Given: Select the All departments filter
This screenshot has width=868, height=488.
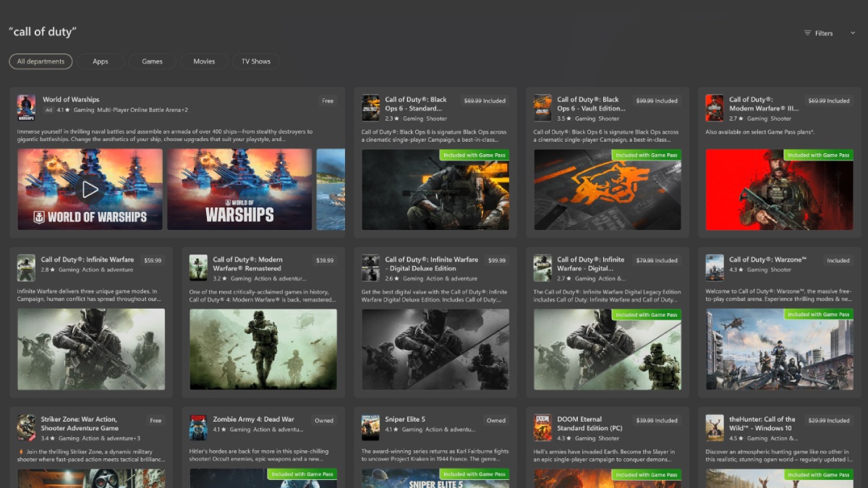Looking at the screenshot, I should click(41, 61).
